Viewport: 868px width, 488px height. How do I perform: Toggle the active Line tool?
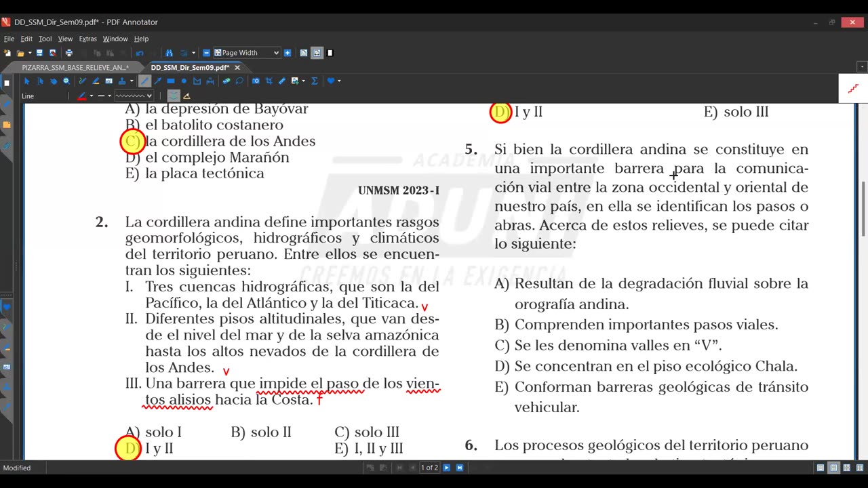[x=144, y=81]
